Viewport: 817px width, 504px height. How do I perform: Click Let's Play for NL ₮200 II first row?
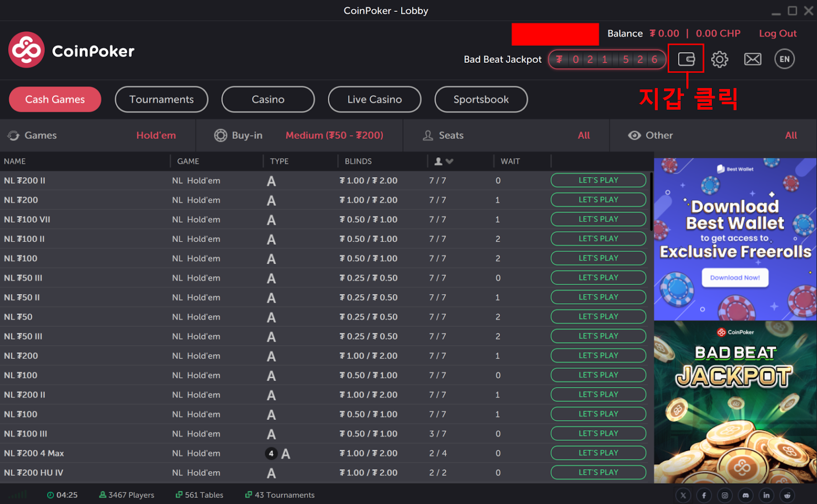click(x=598, y=180)
